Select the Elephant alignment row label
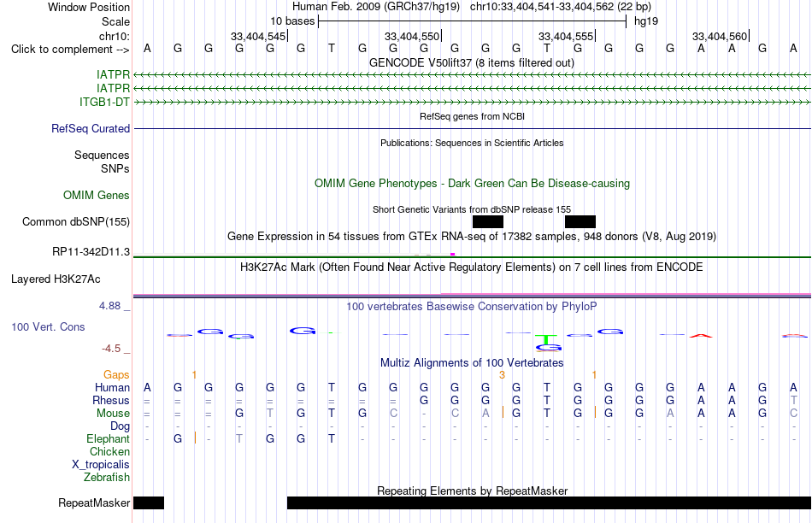Screen dimensions: 812x523 tap(109, 438)
